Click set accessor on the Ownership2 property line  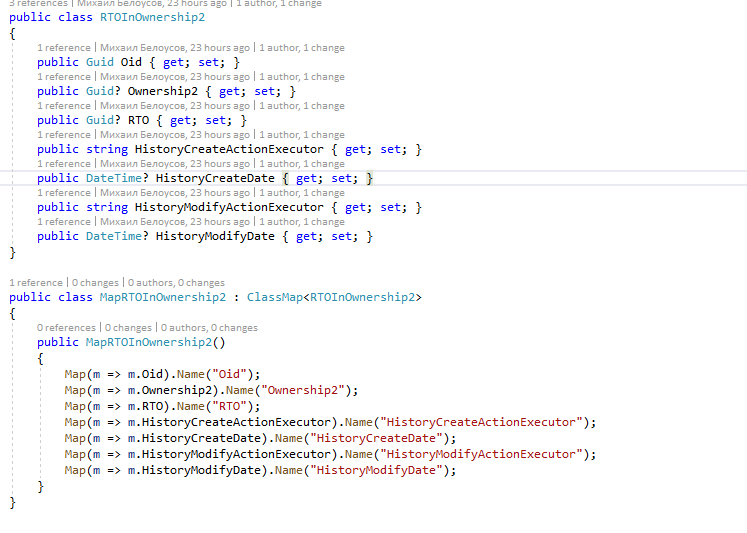point(264,91)
